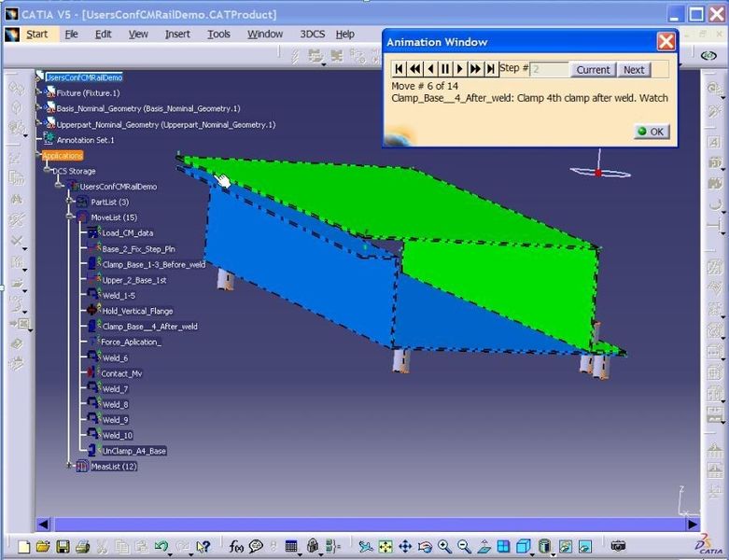Click the Open file folder icon
The image size is (729, 560).
(43, 547)
